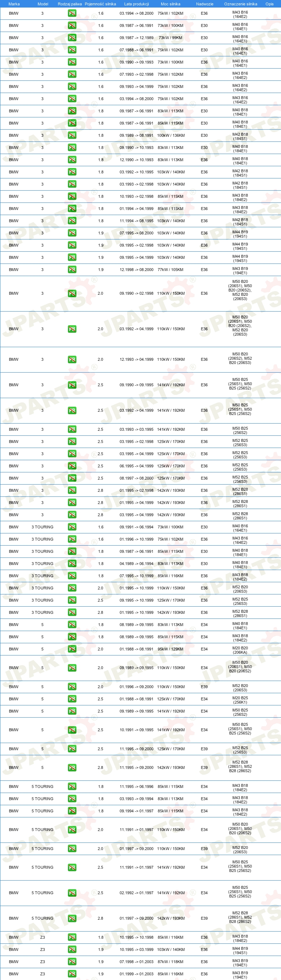Click the fuel type icon for 09.1990 -> 09.1993
The image size is (281, 980).
72,62
